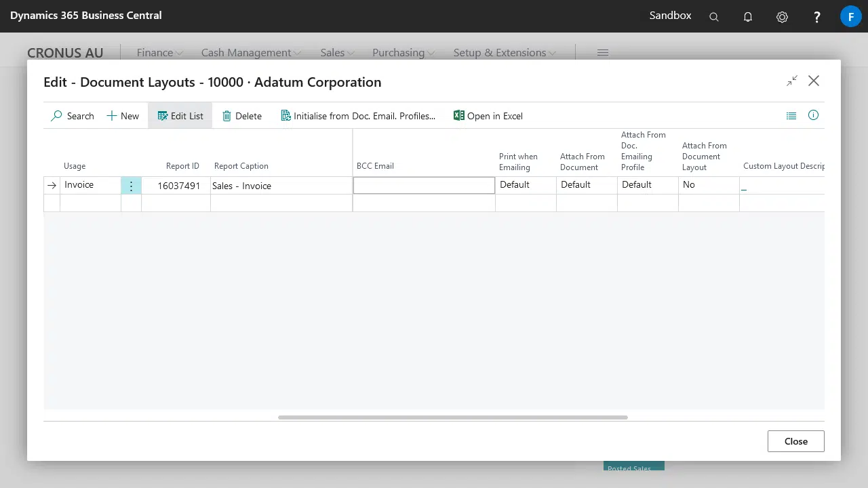868x488 pixels.
Task: Click New to add a layout
Action: pyautogui.click(x=123, y=116)
